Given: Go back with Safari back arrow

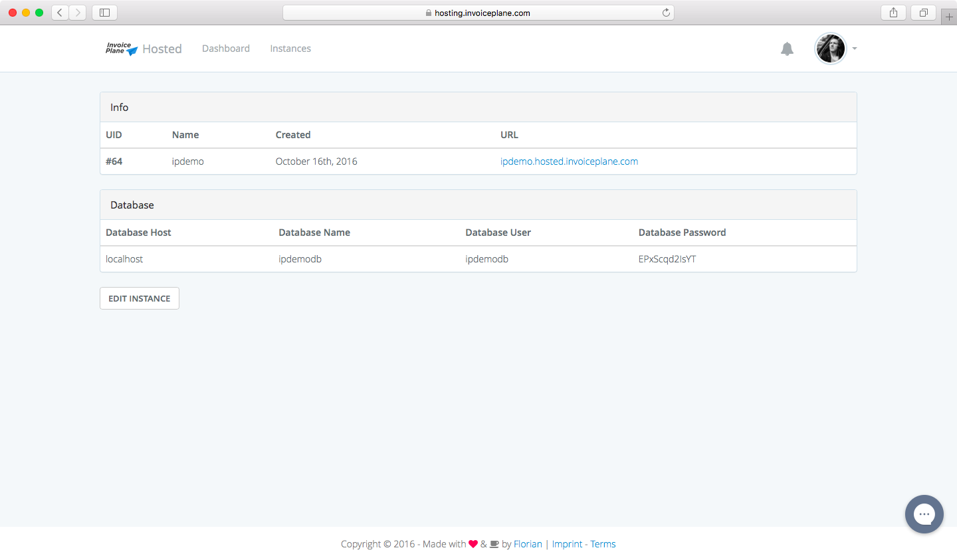Looking at the screenshot, I should coord(60,13).
